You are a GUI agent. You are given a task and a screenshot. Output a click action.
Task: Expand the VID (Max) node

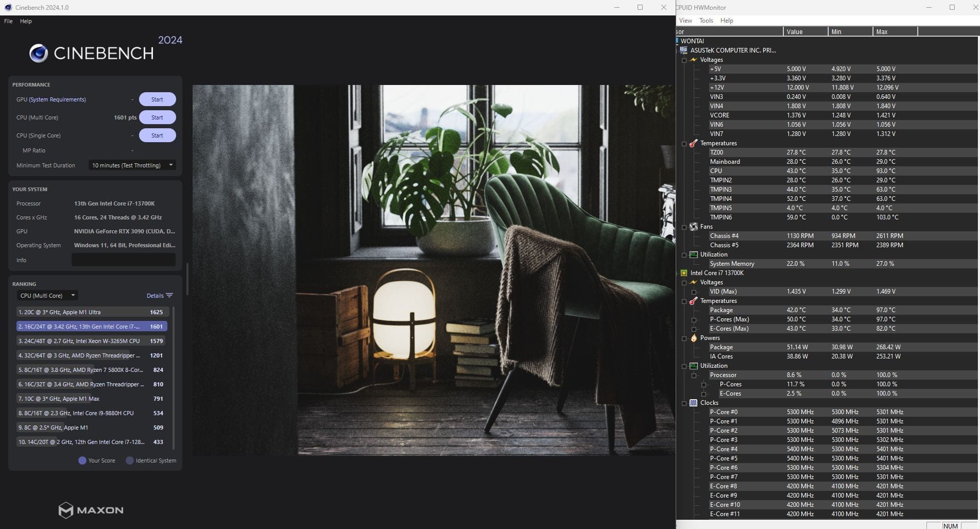click(x=694, y=292)
